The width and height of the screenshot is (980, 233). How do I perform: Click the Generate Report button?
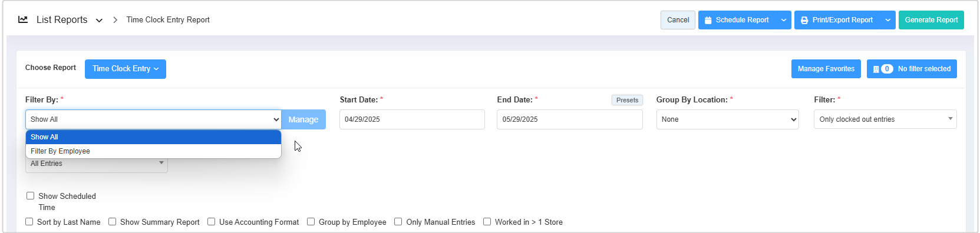(x=931, y=20)
